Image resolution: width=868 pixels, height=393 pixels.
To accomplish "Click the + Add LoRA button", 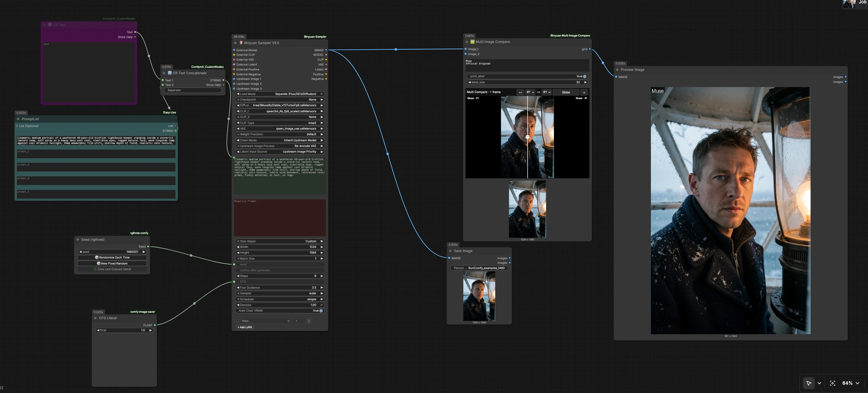I will tap(245, 327).
